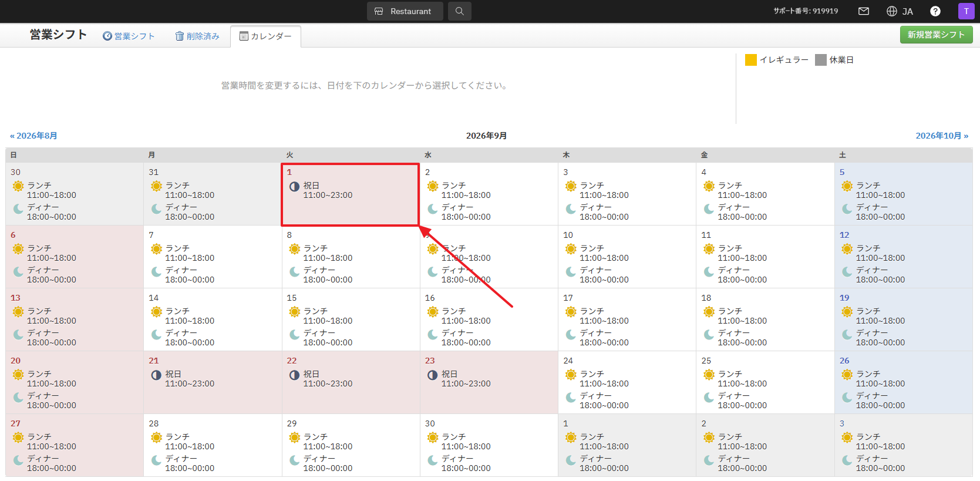The height and width of the screenshot is (481, 980).
Task: Click the moon dinner icon on the 13th
Action: [x=18, y=334]
